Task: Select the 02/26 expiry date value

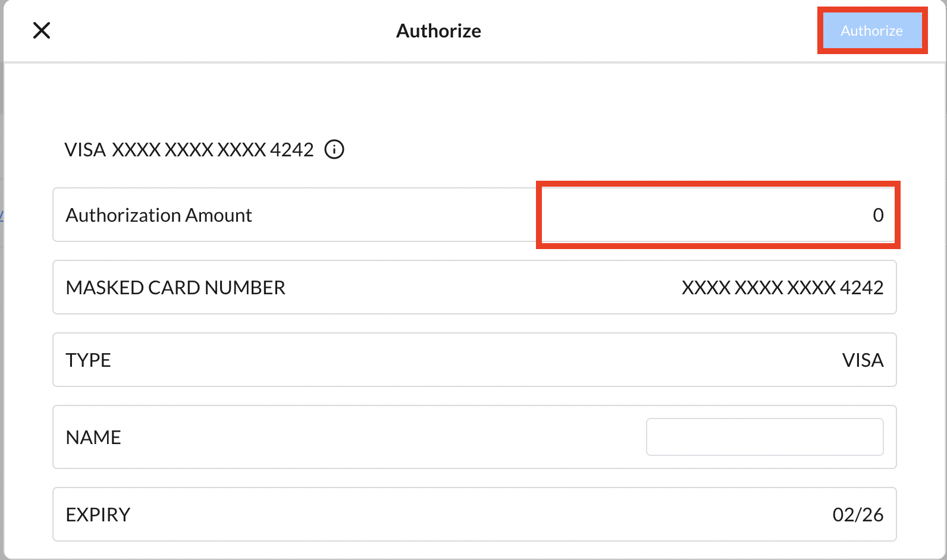Action: (x=858, y=515)
